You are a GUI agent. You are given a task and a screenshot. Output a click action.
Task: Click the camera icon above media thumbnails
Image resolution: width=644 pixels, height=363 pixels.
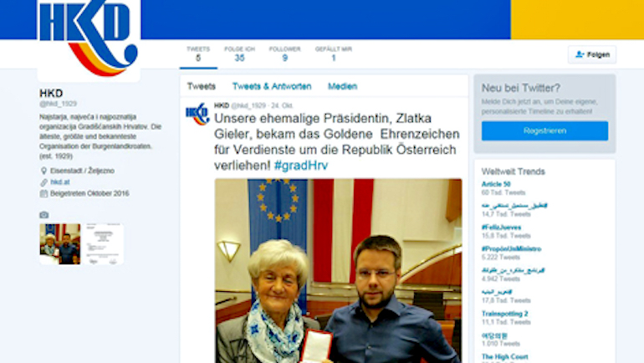[44, 215]
